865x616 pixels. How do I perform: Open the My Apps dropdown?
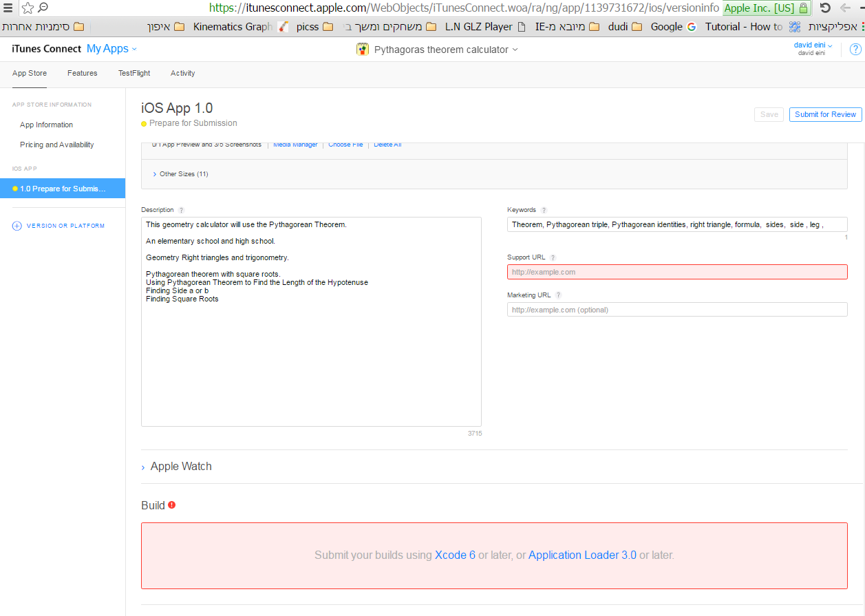pos(111,49)
